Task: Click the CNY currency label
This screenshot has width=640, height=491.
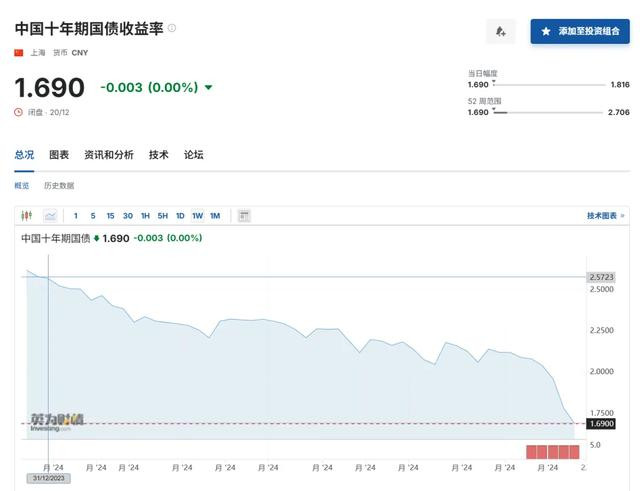Action: pos(80,53)
